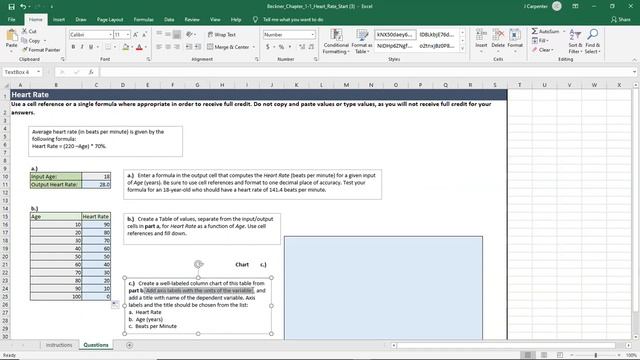The image size is (640, 360).
Task: Align text right
Action: [177, 47]
